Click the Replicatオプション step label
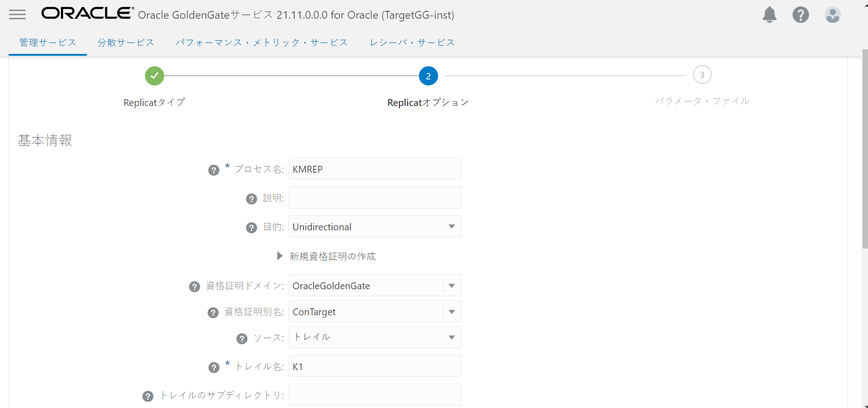Screen dimensions: 868x408 (x=428, y=102)
